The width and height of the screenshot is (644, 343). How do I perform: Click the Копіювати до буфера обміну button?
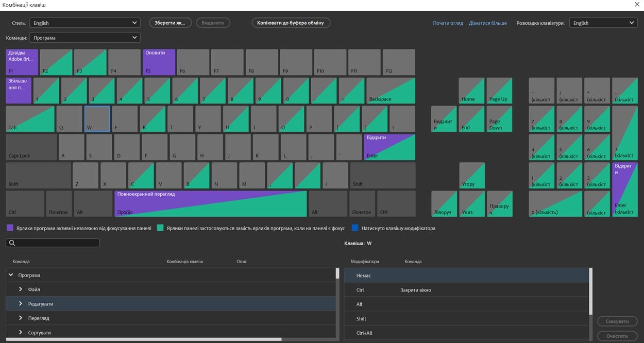point(291,22)
